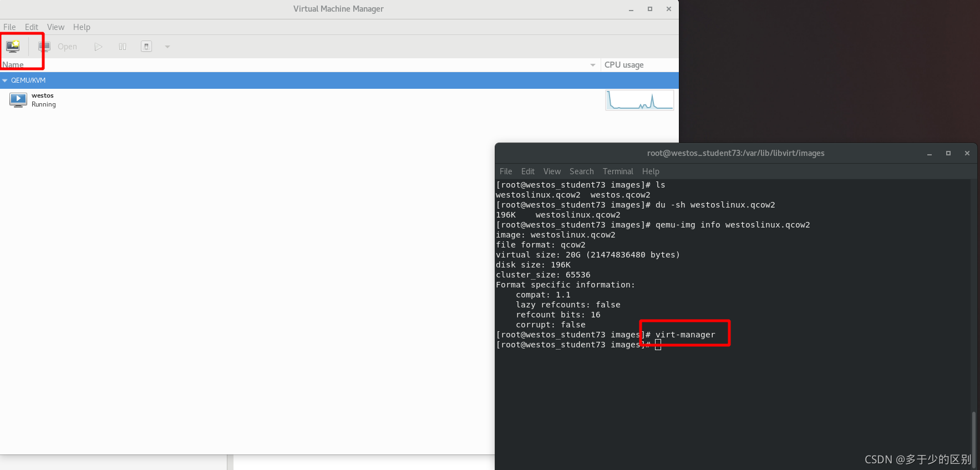Open the shutdown options dropdown arrow
The height and width of the screenshot is (470, 980).
coord(167,47)
